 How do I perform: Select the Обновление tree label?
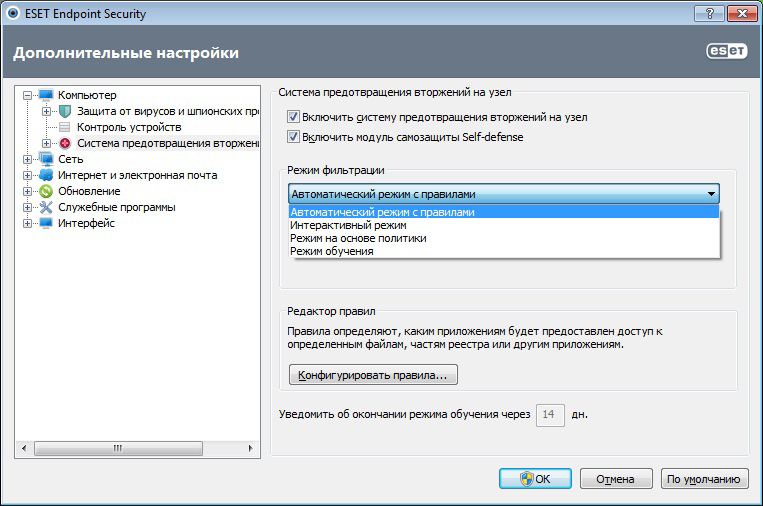[89, 191]
